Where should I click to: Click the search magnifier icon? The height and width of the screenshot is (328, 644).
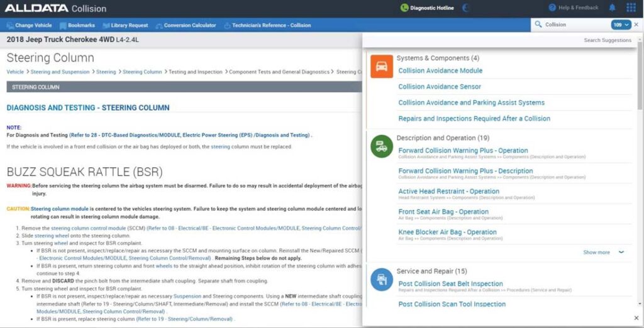[538, 25]
